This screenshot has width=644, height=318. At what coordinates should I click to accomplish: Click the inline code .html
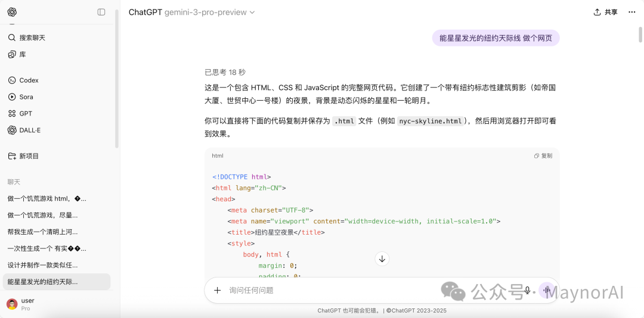point(344,121)
